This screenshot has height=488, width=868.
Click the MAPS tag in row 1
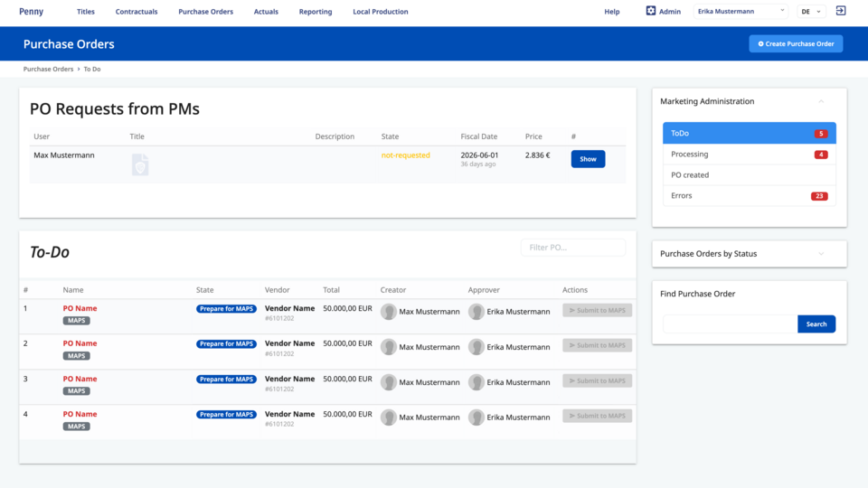tap(76, 320)
